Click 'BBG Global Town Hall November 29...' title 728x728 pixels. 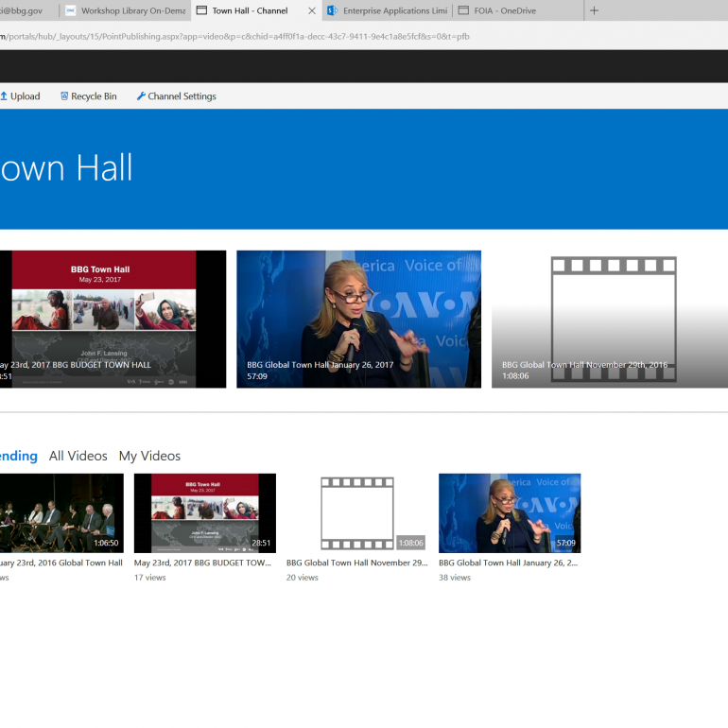coord(357,563)
